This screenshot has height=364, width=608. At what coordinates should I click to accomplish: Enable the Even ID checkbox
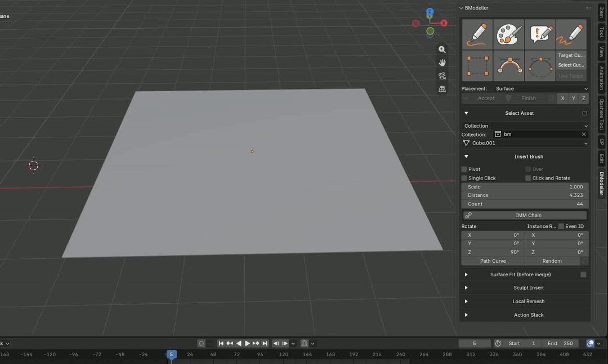click(561, 226)
